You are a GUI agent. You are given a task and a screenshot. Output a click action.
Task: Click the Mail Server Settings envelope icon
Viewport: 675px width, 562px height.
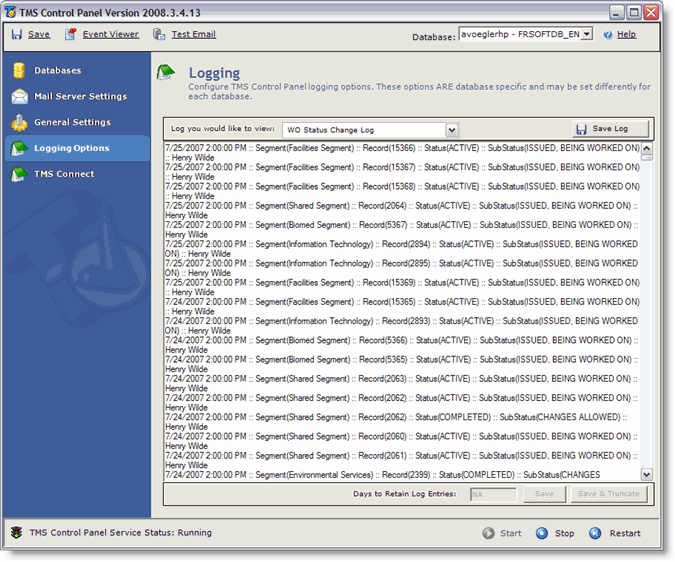pyautogui.click(x=19, y=96)
